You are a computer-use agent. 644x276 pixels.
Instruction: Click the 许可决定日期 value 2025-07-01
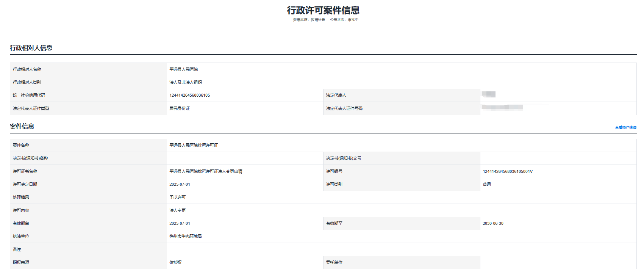[180, 184]
